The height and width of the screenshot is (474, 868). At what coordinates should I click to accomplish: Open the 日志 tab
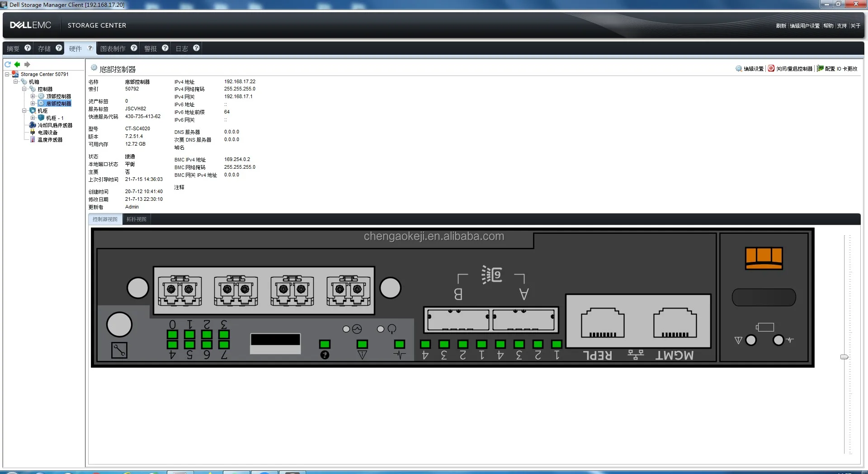(x=182, y=48)
